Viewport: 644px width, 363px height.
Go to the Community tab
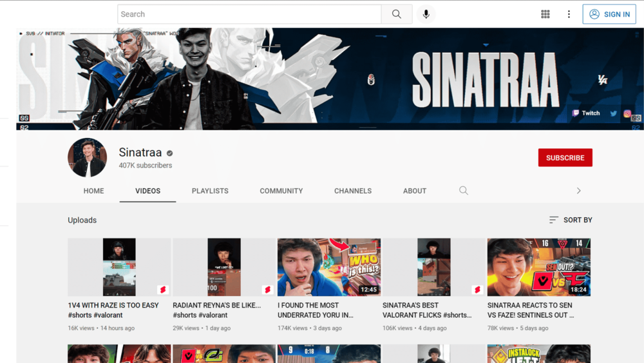[281, 191]
